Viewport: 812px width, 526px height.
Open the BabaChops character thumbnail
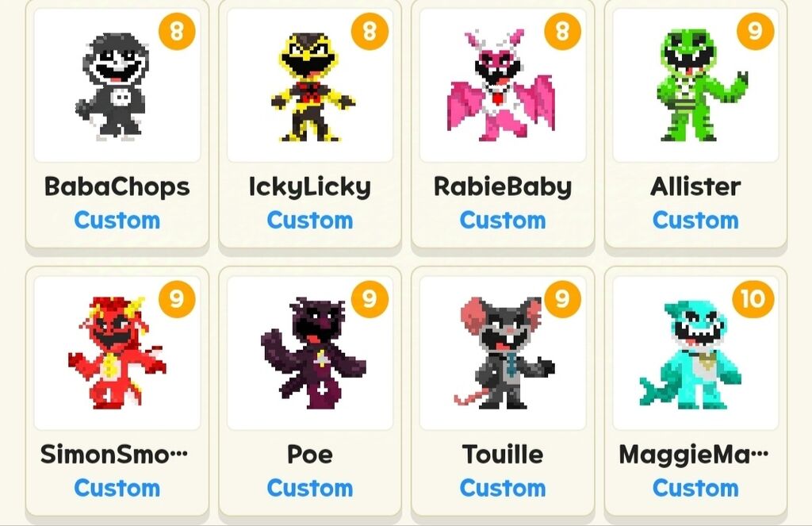117,85
